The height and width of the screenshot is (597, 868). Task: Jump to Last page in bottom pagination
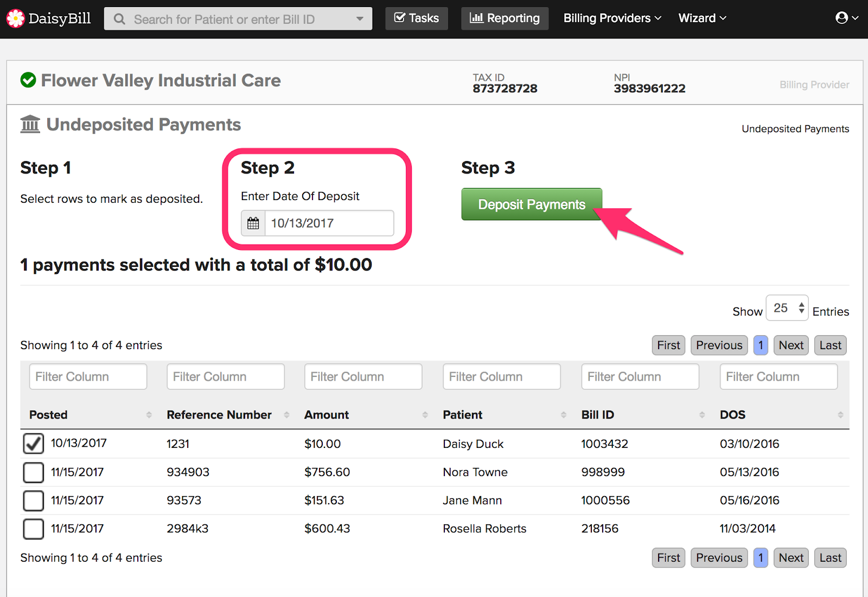pos(831,558)
